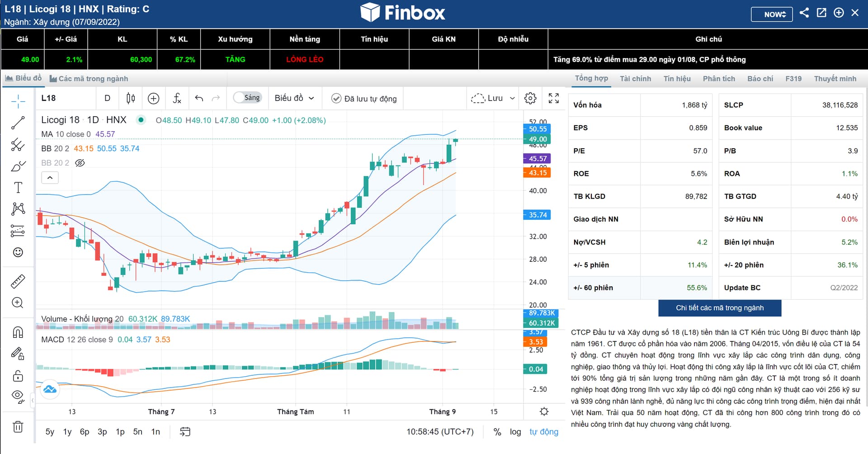
Task: Open the chart pattern tool
Action: [x=18, y=209]
